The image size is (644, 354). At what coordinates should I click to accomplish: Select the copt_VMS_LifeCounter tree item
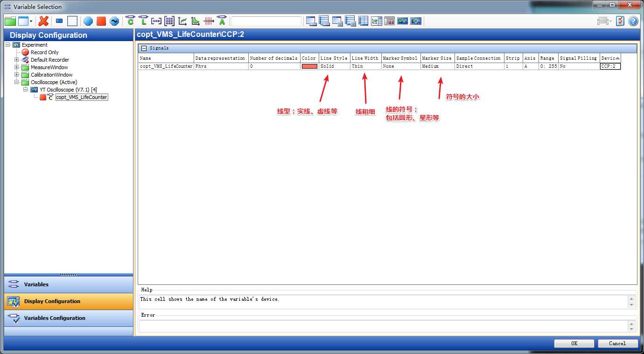[x=81, y=97]
